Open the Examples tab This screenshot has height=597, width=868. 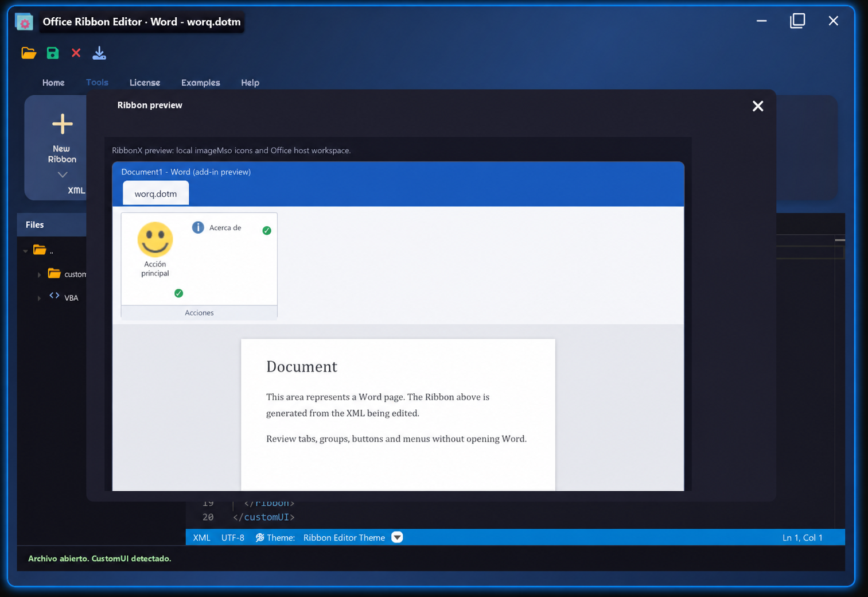(x=201, y=83)
